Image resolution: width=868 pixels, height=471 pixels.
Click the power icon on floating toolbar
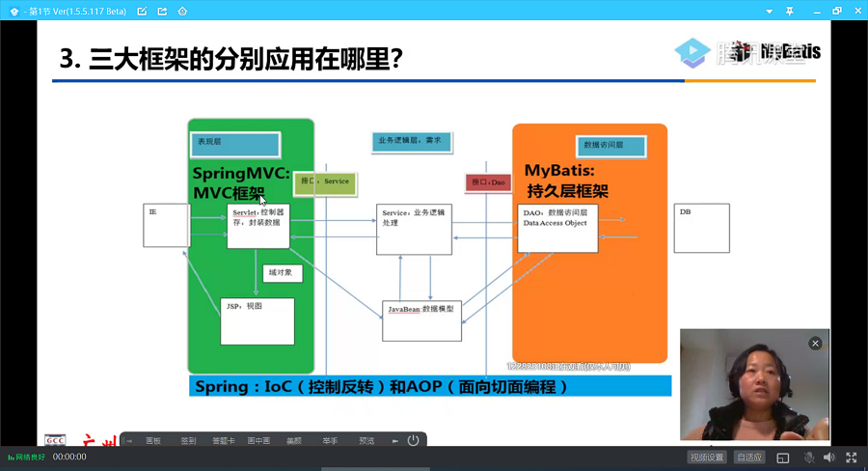tap(413, 440)
